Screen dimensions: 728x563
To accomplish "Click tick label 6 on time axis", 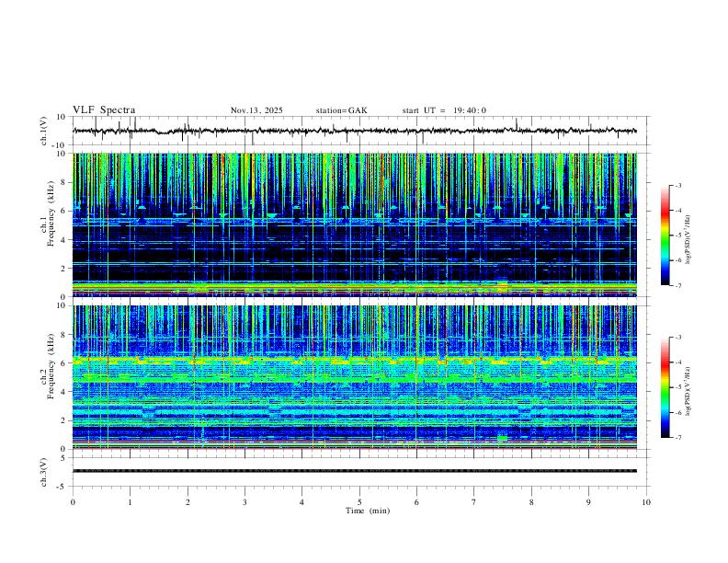I will [416, 502].
